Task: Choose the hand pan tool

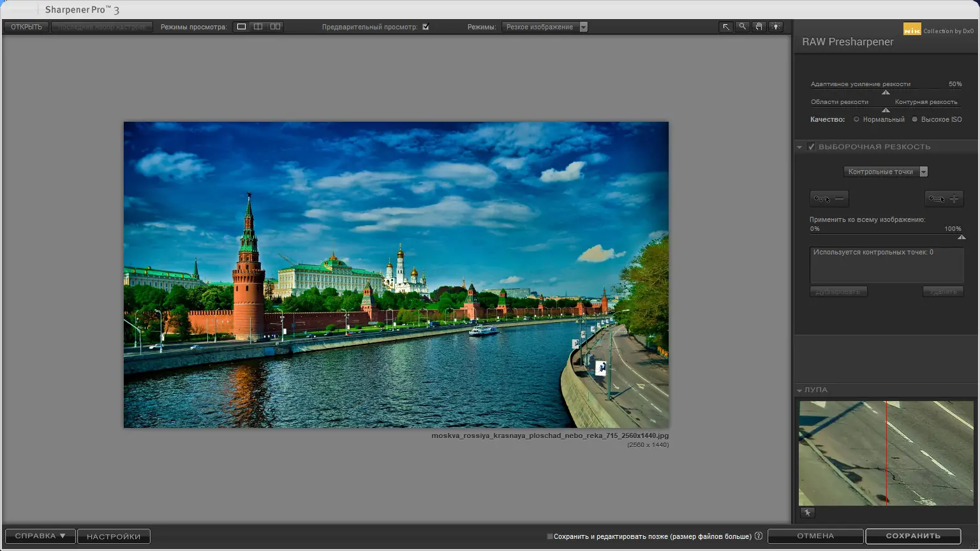Action: 759,27
